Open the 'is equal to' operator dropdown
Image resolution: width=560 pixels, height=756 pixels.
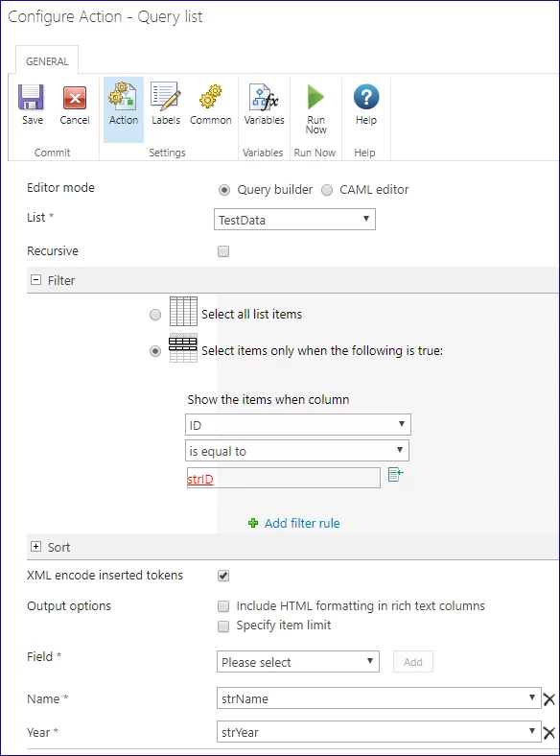coord(297,451)
